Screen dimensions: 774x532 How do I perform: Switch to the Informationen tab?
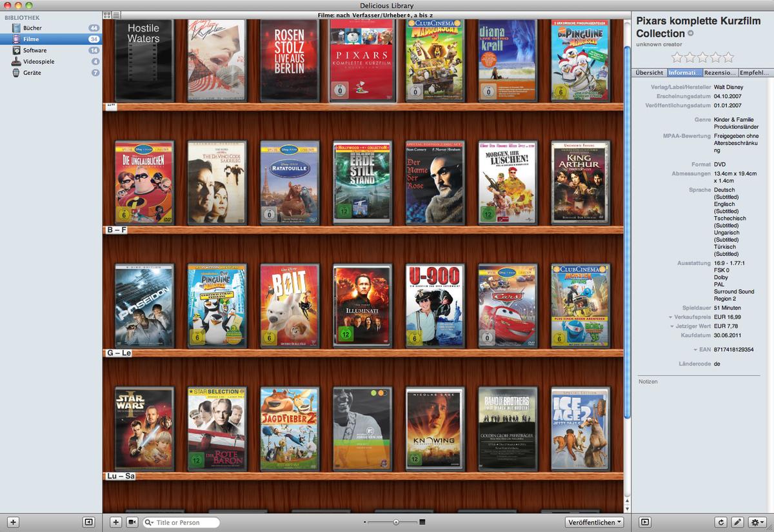(x=684, y=73)
